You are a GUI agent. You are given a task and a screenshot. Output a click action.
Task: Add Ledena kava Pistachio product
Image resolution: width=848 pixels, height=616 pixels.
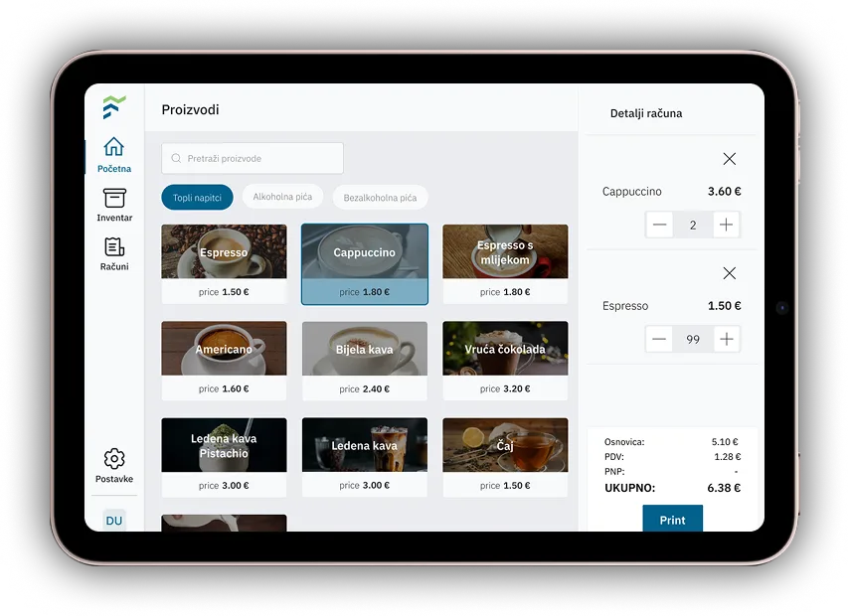coord(224,458)
